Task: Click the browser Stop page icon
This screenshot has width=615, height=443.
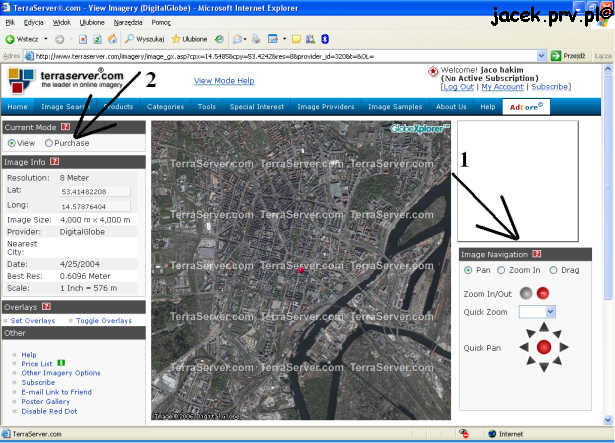Action: [83, 39]
